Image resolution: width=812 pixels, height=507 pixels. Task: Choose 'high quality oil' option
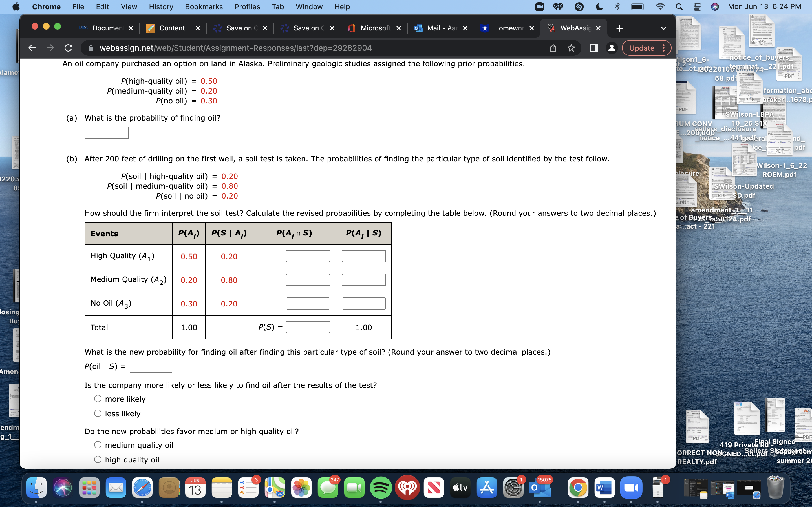click(97, 459)
